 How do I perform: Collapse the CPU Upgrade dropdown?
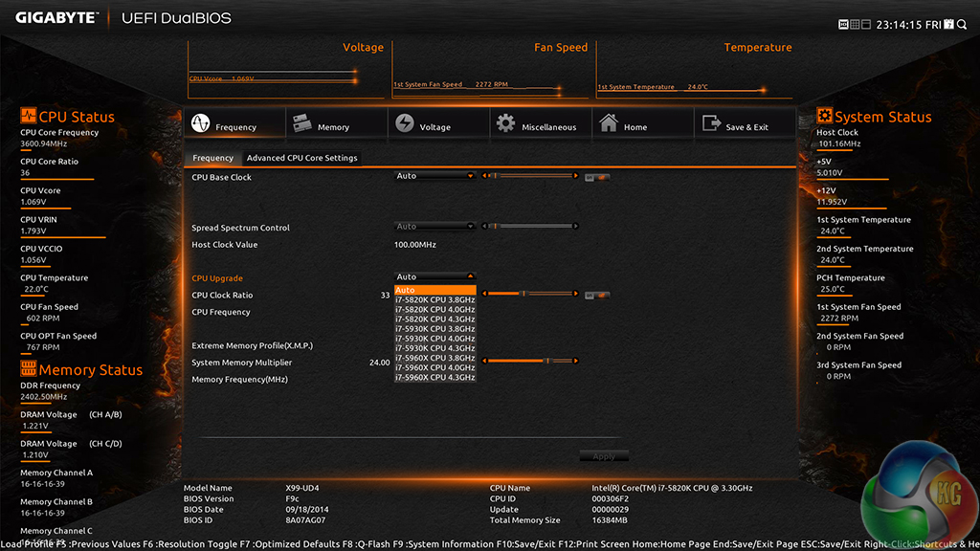coord(435,277)
